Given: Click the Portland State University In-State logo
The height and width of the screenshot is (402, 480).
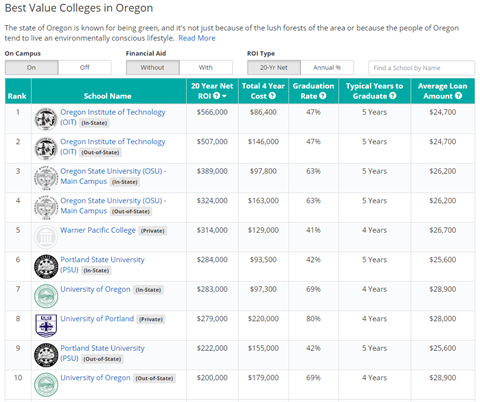Looking at the screenshot, I should [x=46, y=267].
